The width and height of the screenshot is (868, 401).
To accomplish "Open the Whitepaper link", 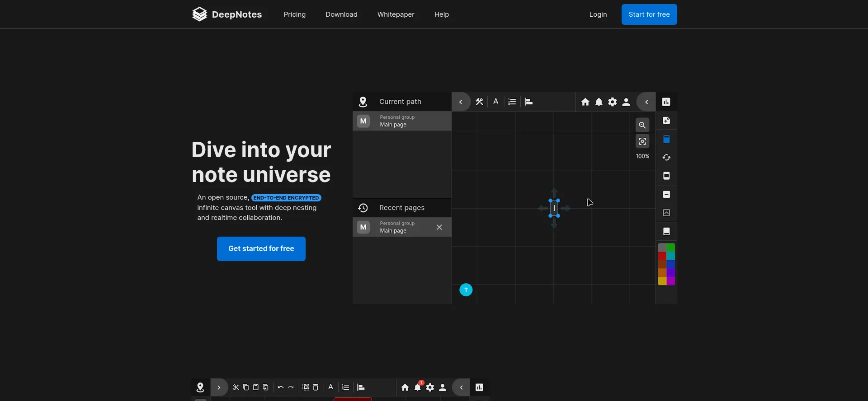I will tap(396, 14).
